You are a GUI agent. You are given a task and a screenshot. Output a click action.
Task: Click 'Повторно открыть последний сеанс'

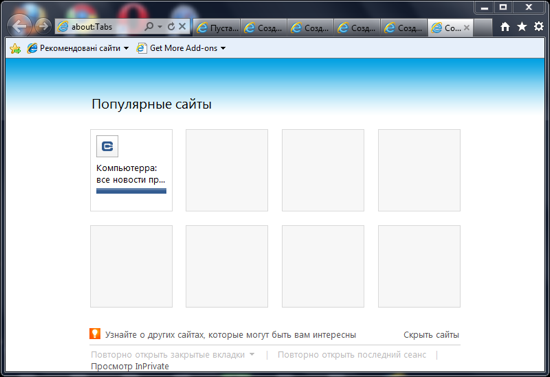(352, 355)
